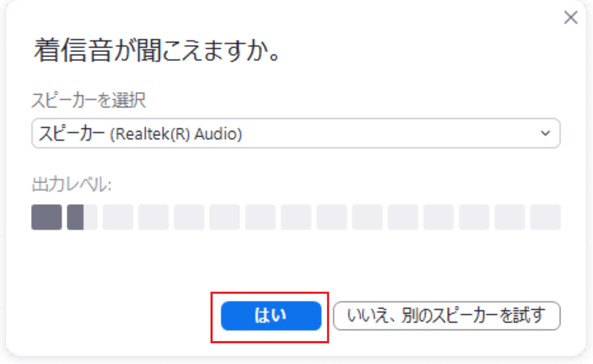Click the dark filled part of second level bar
This screenshot has height=364, width=593.
click(x=75, y=217)
